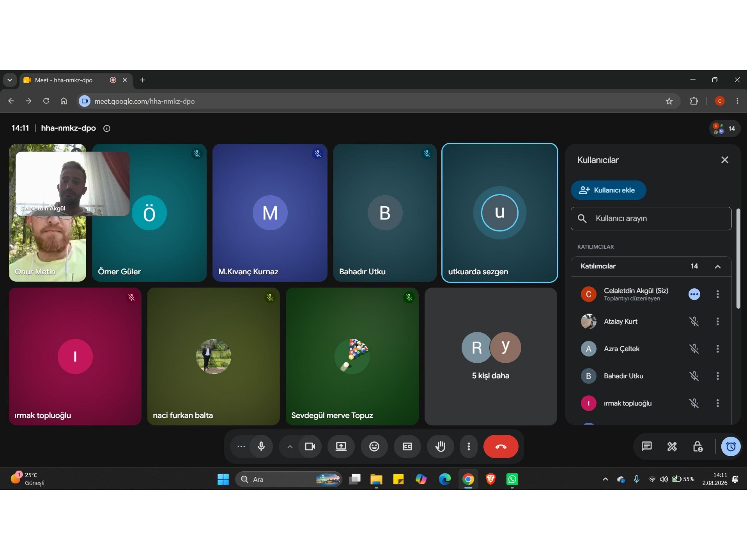Show meeting details info icon
Screen dimensions: 747x560
(x=107, y=128)
